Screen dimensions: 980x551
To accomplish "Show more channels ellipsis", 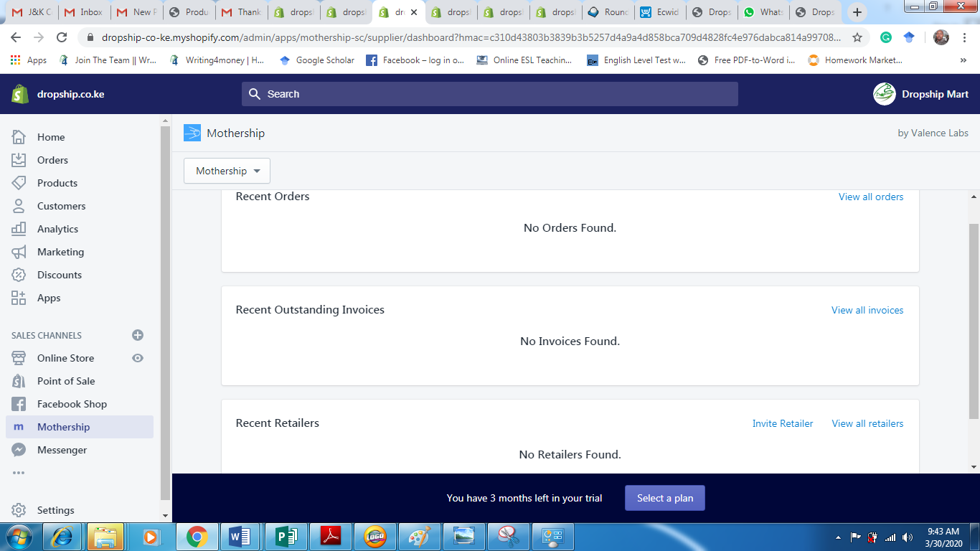I will [x=19, y=473].
